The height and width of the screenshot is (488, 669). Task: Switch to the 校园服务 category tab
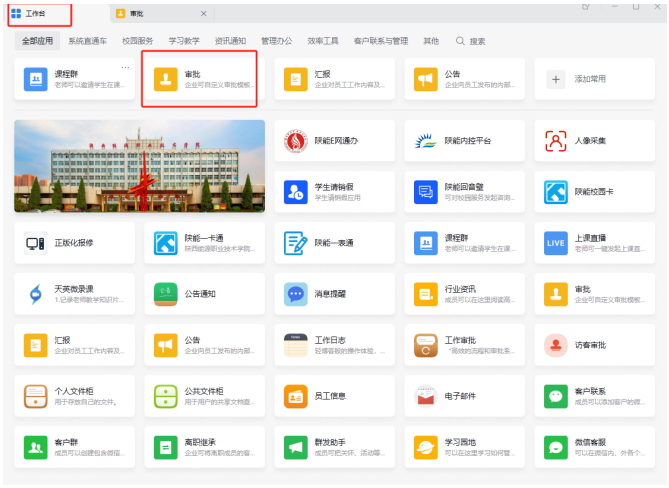[x=139, y=41]
